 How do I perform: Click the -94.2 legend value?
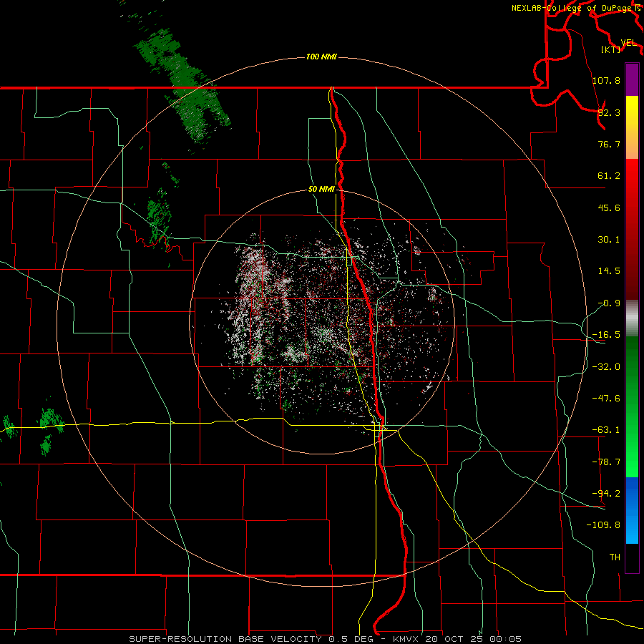(x=606, y=494)
